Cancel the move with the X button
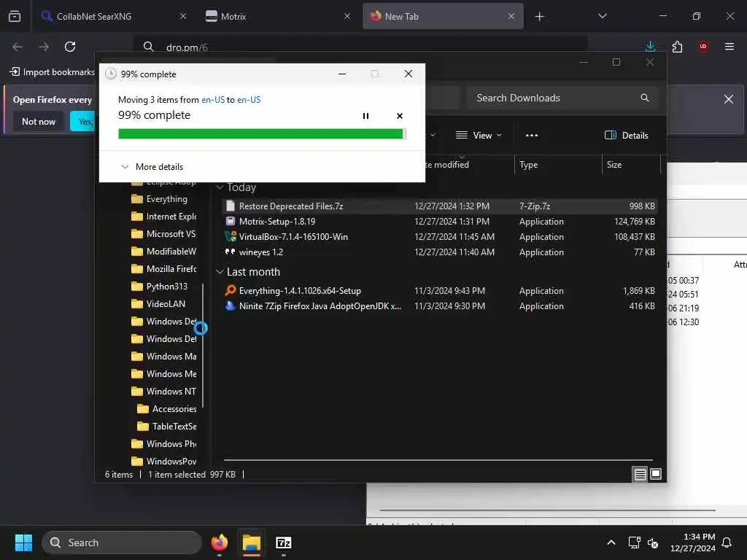 click(x=399, y=116)
